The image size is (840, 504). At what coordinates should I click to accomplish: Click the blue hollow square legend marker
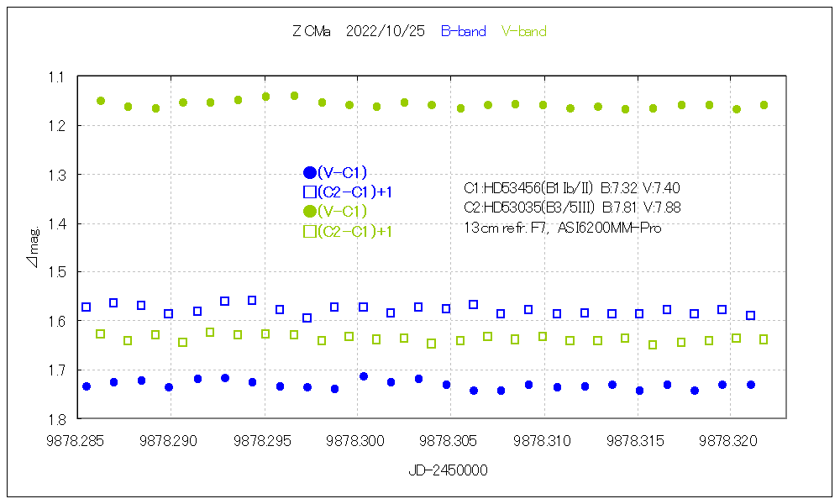(309, 192)
